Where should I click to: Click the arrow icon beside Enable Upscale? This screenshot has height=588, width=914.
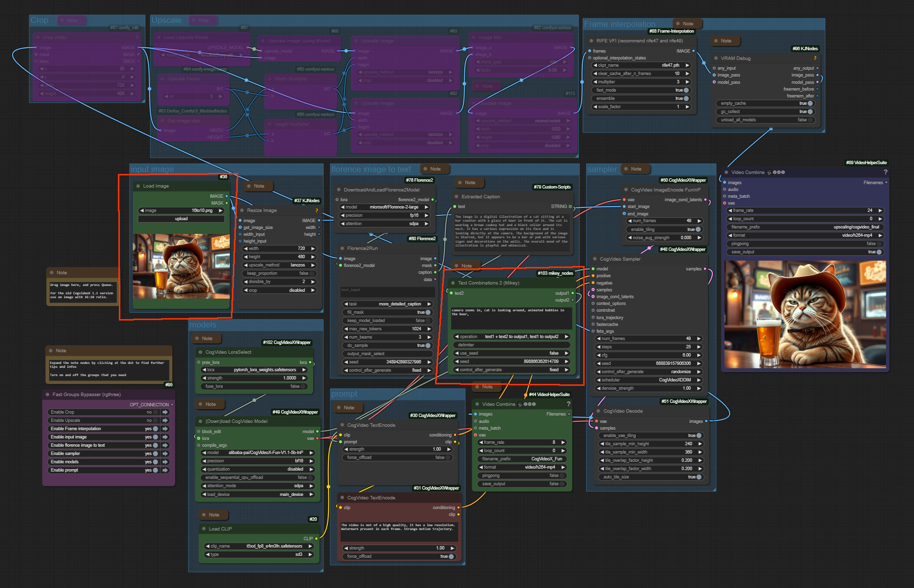(x=165, y=420)
